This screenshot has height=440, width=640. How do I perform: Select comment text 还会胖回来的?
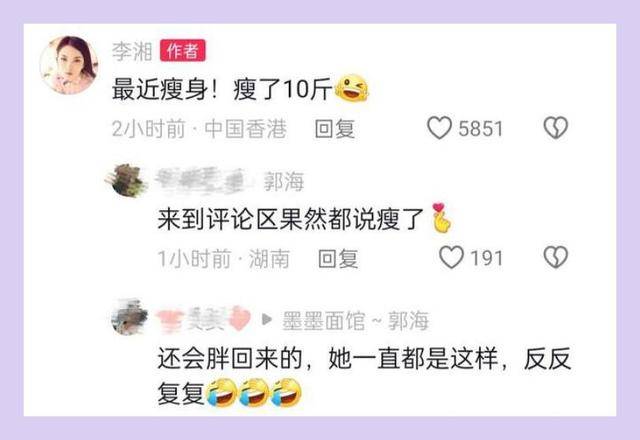click(230, 359)
